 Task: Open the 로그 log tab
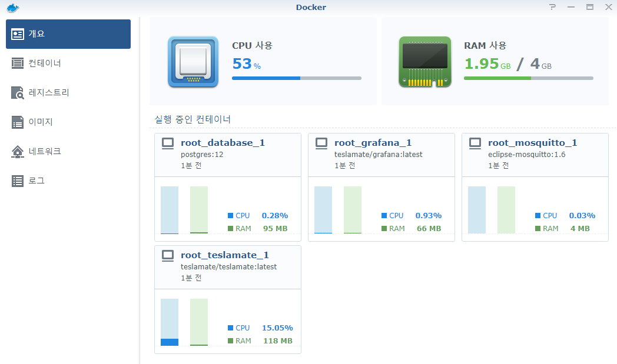point(68,181)
